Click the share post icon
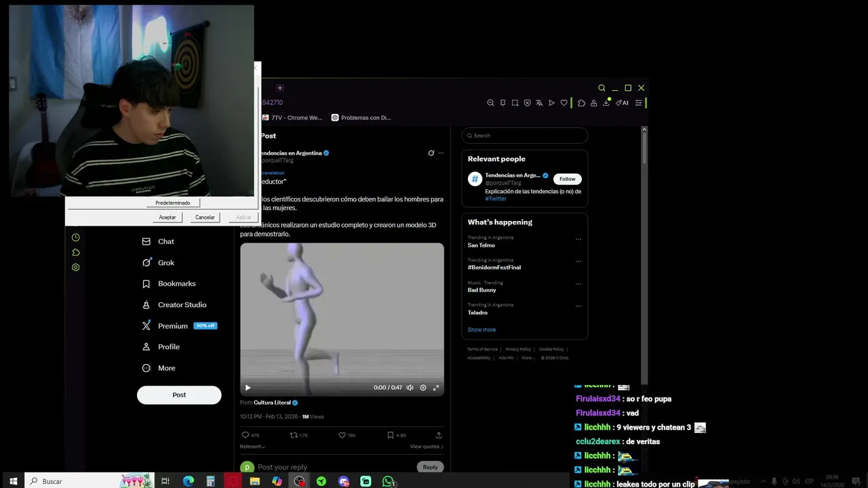The width and height of the screenshot is (868, 488). (x=439, y=435)
